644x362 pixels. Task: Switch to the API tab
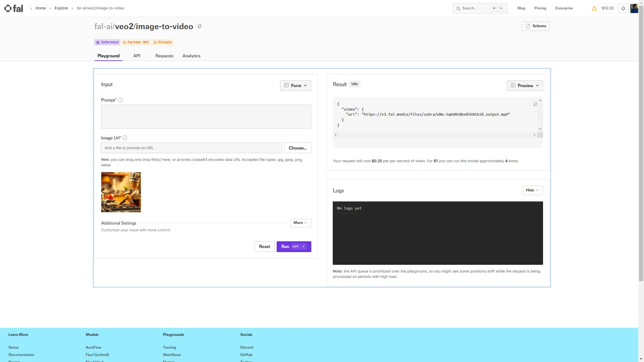137,56
